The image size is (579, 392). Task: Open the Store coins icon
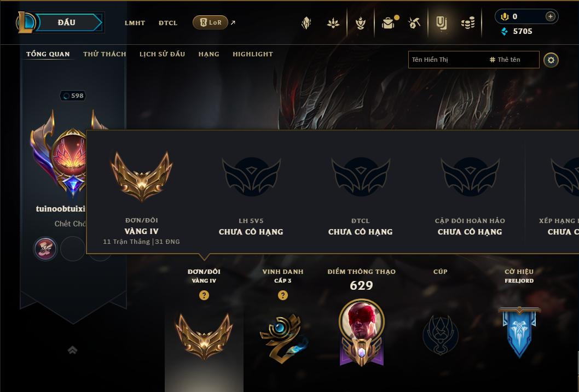click(x=468, y=23)
